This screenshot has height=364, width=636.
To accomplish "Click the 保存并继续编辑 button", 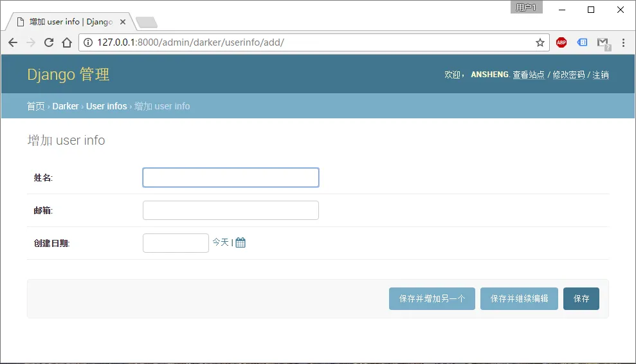I will coord(519,298).
